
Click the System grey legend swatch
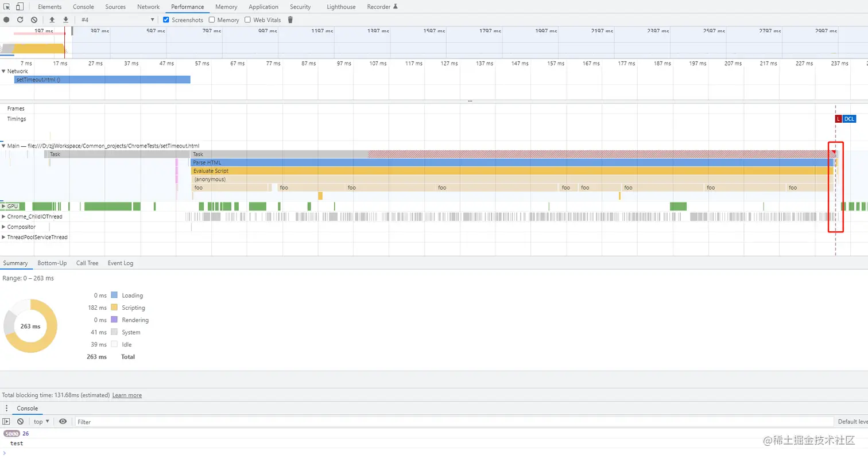coord(114,332)
